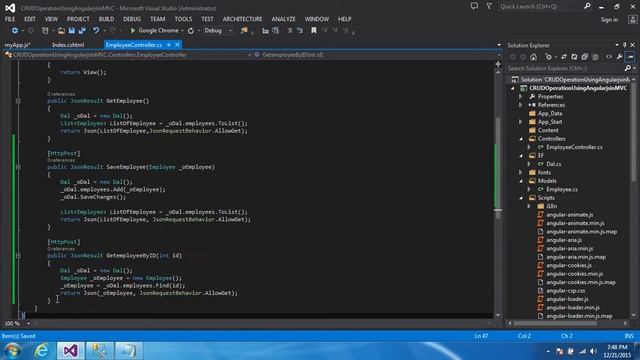Toggle Show All Files in Solution Explorer
Viewport: 640px width, 360px height.
click(595, 57)
